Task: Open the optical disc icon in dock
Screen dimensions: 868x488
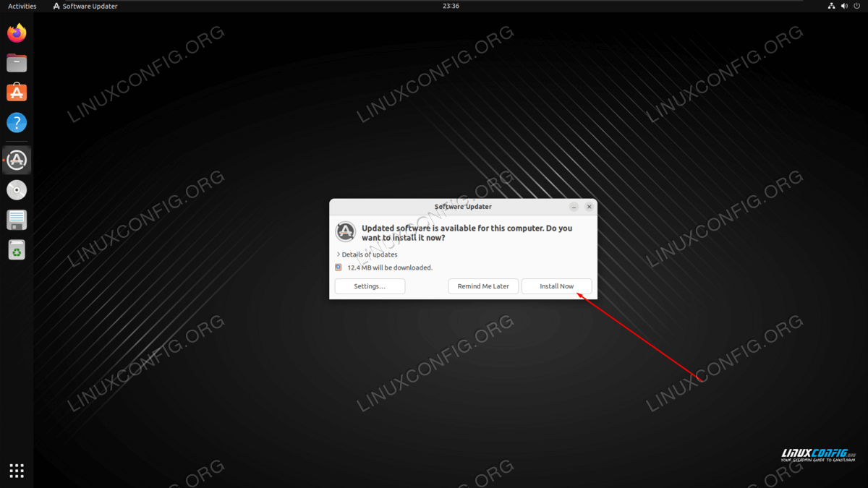Action: (17, 190)
